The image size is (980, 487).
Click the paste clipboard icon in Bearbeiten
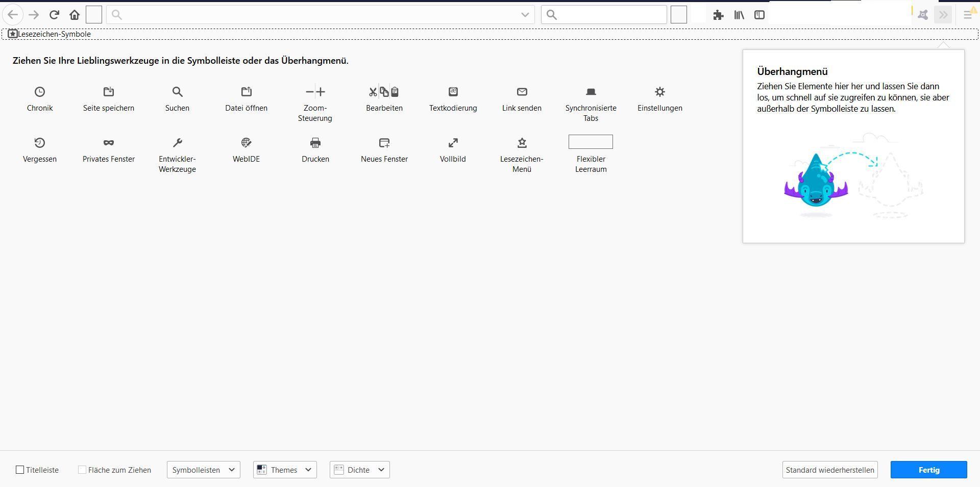coord(395,92)
